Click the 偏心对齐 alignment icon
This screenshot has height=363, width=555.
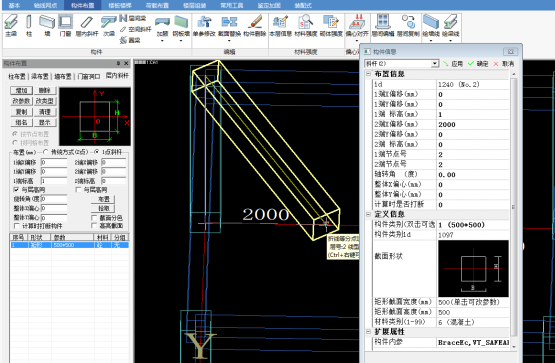357,25
